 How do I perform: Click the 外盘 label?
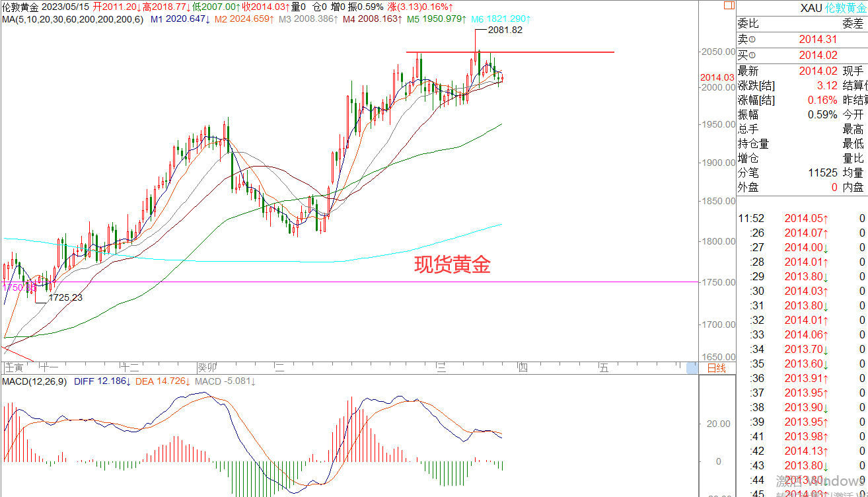tap(748, 188)
